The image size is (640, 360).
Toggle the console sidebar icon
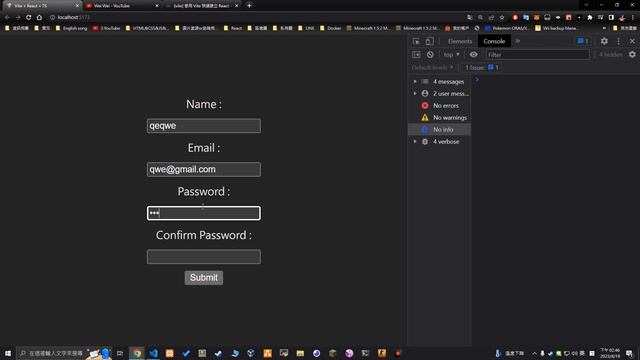(416, 54)
